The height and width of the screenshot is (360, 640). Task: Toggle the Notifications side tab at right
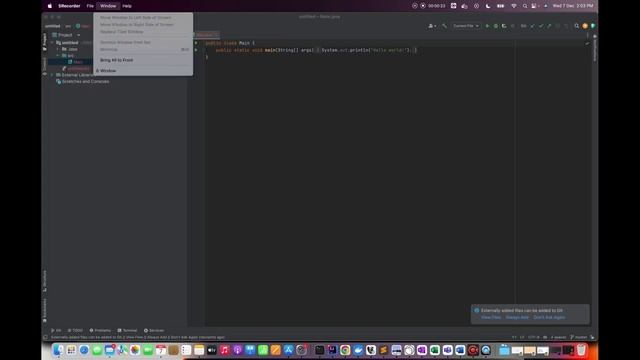[x=595, y=48]
